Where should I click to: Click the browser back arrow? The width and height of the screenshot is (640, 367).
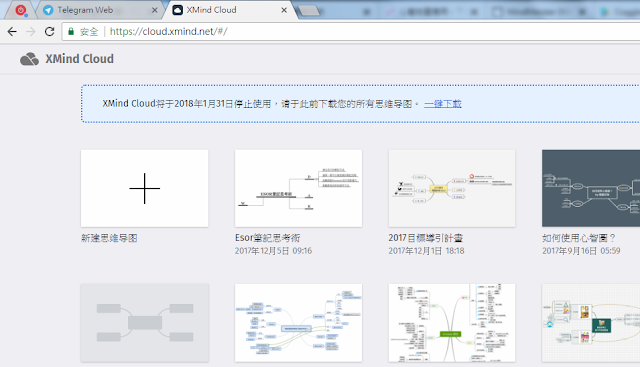(x=12, y=31)
